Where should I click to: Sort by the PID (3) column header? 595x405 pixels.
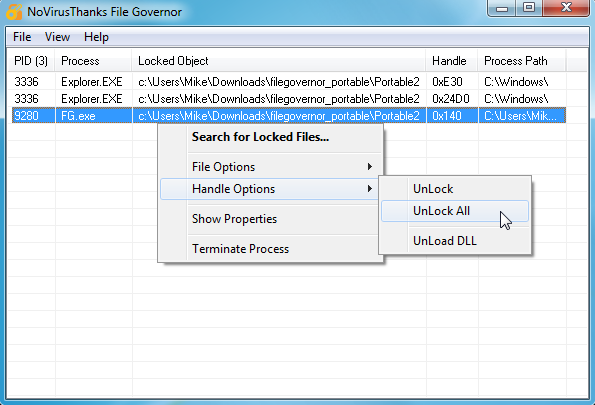[31, 61]
